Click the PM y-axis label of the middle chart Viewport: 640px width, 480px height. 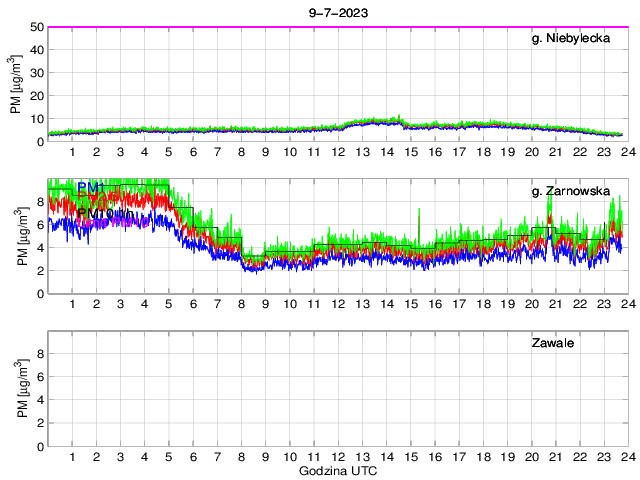(16, 236)
